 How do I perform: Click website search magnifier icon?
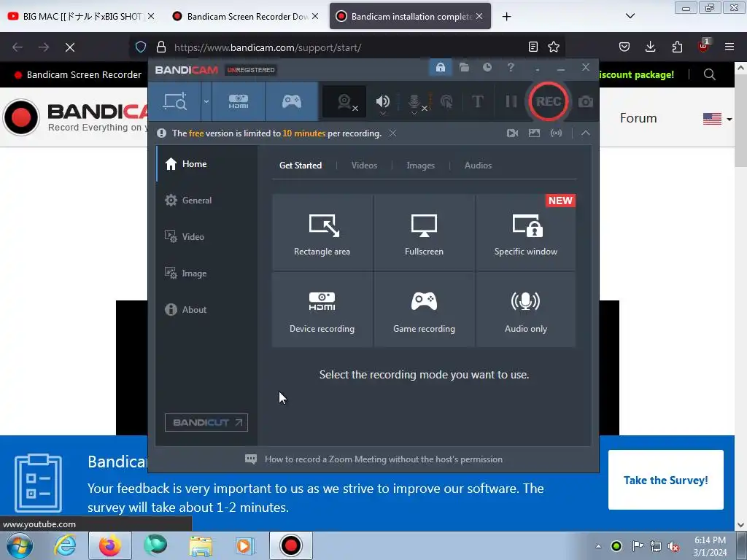tap(709, 75)
